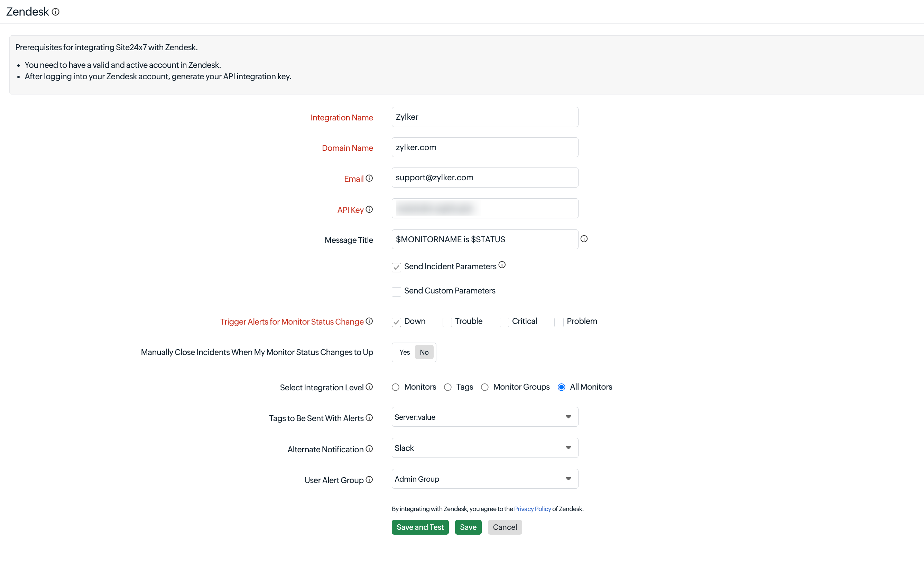The image size is (924, 562).
Task: Click the green Save button
Action: 468,527
